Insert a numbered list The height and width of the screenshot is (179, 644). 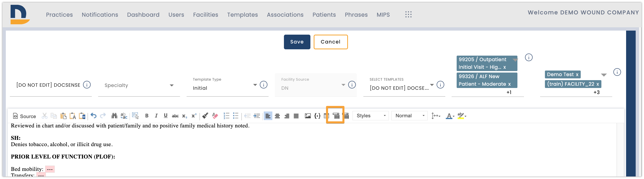pyautogui.click(x=226, y=116)
